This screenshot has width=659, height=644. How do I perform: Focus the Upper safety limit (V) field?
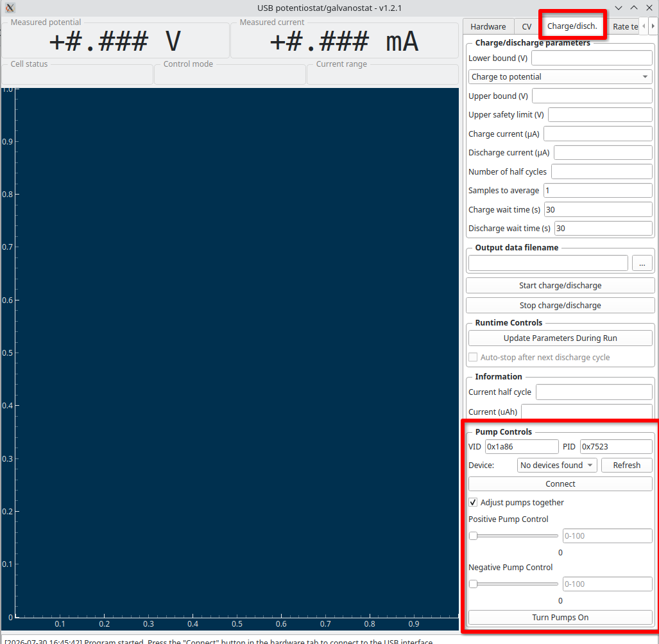coord(600,114)
